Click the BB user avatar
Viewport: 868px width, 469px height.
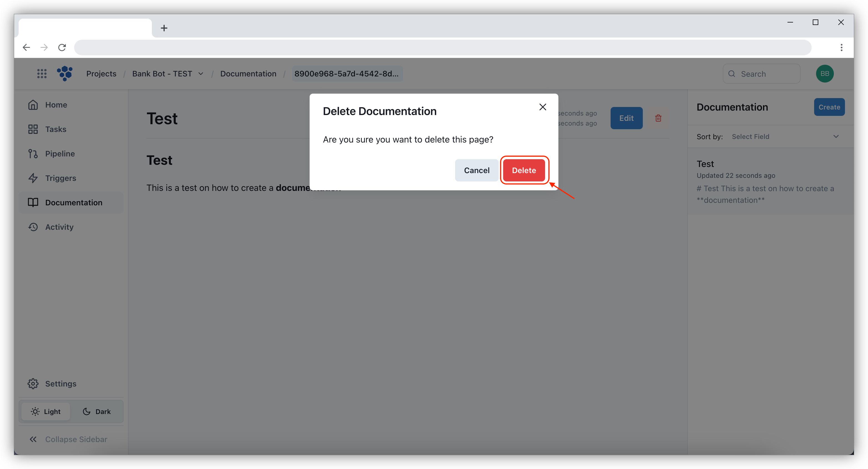coord(824,74)
